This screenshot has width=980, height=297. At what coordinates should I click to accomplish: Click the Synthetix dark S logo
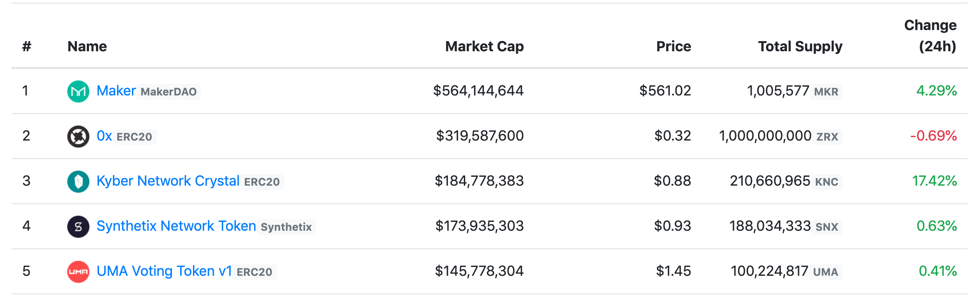point(78,227)
